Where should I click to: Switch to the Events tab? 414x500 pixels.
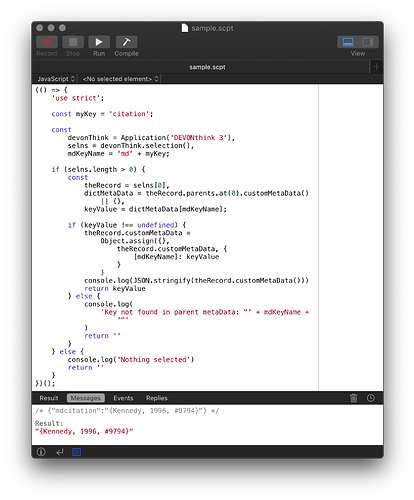point(123,398)
